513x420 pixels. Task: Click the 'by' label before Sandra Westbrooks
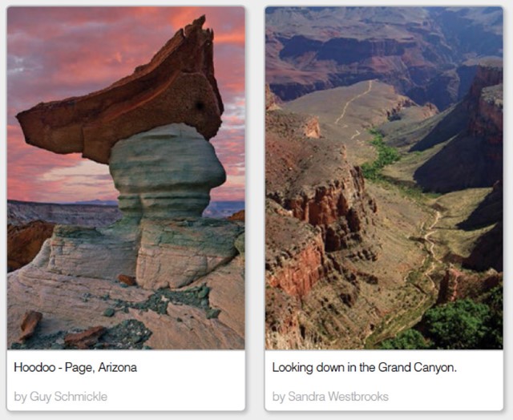click(279, 397)
